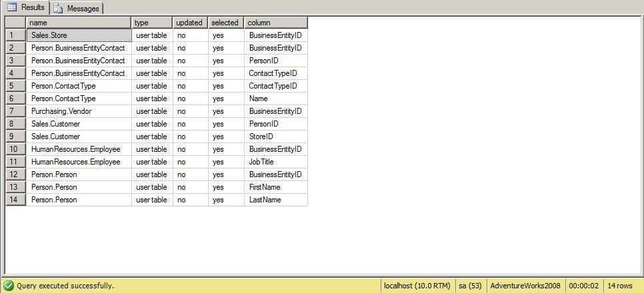
Task: Select the column header labeled column
Action: pyautogui.click(x=275, y=23)
